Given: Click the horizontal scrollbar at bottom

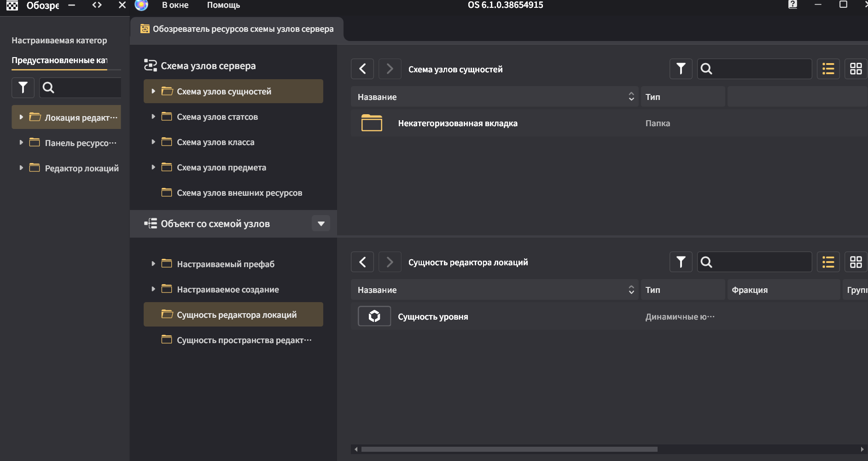Looking at the screenshot, I should point(509,449).
